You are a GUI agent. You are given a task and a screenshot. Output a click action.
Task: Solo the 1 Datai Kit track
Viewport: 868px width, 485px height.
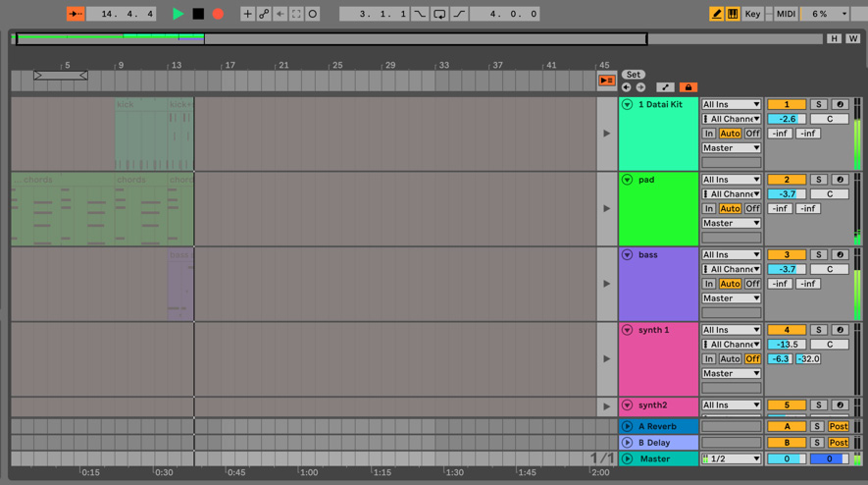(x=819, y=104)
